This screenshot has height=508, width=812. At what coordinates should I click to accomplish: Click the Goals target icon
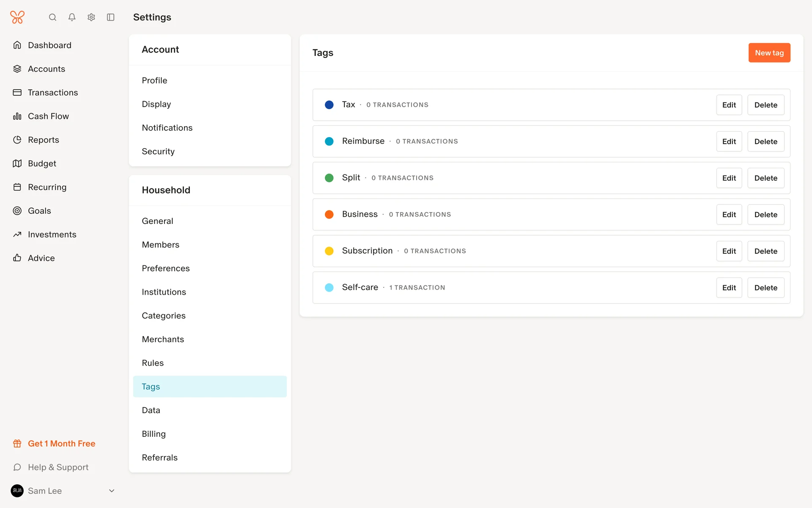[17, 211]
